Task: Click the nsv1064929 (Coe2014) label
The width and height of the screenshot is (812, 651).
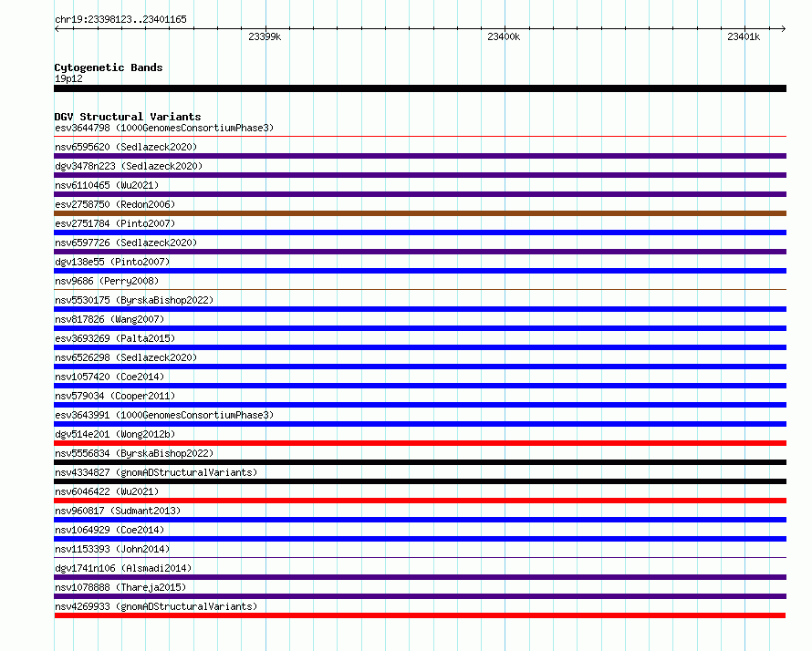Action: click(x=109, y=530)
